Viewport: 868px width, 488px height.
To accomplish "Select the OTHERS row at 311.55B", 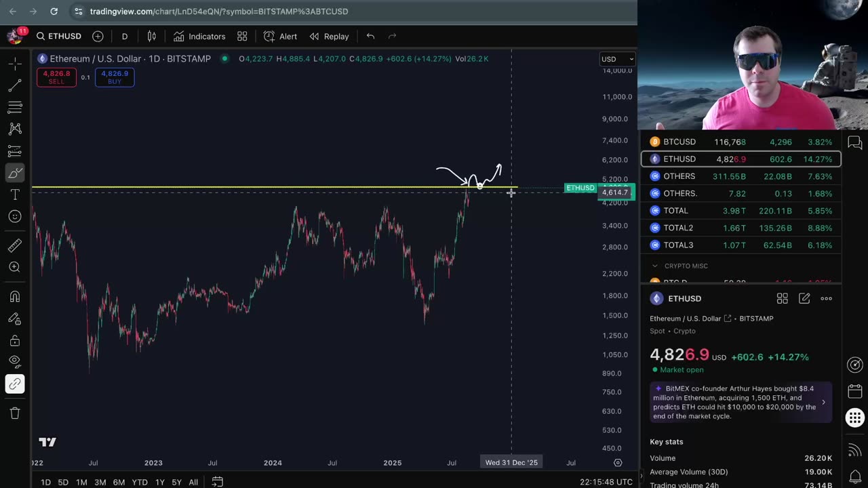I will click(741, 176).
